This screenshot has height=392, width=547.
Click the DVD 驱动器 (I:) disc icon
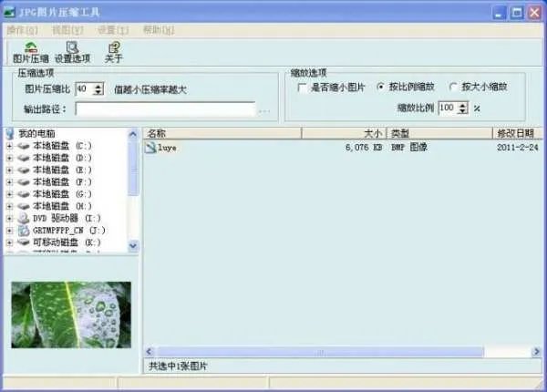click(24, 218)
